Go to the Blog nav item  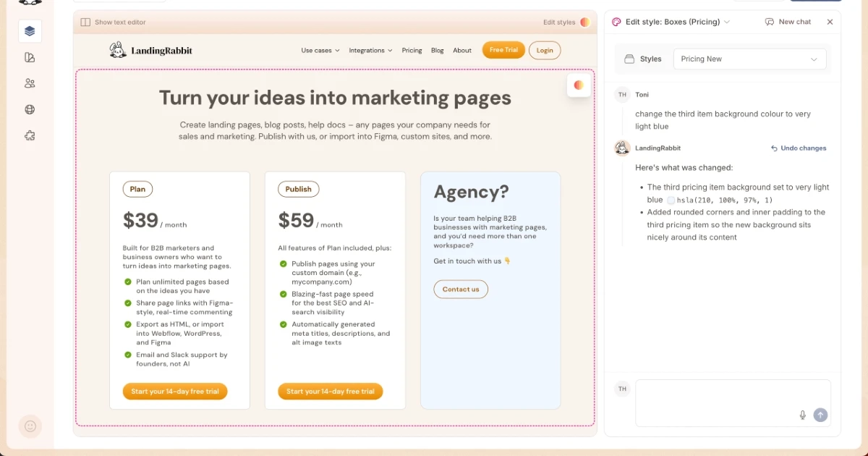(x=437, y=51)
